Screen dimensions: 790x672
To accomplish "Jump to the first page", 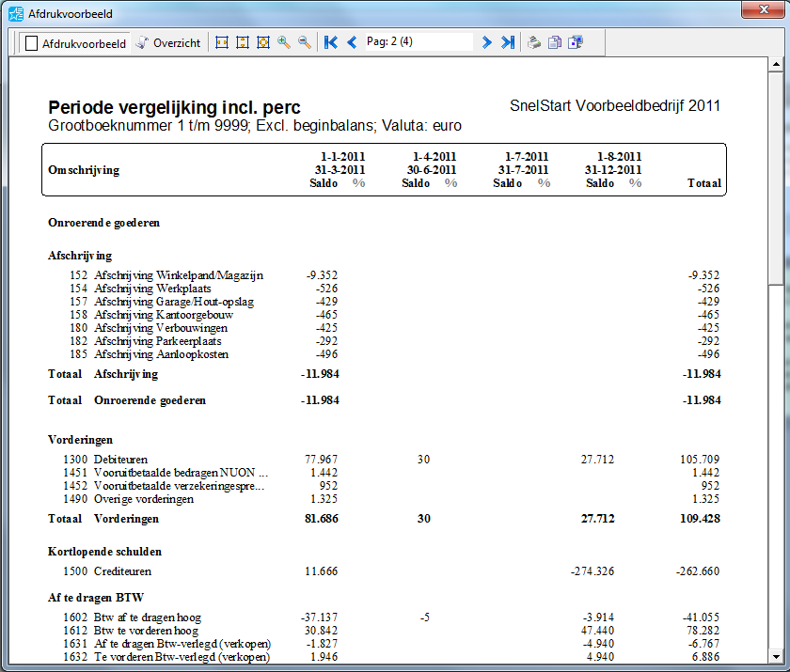I will click(330, 42).
